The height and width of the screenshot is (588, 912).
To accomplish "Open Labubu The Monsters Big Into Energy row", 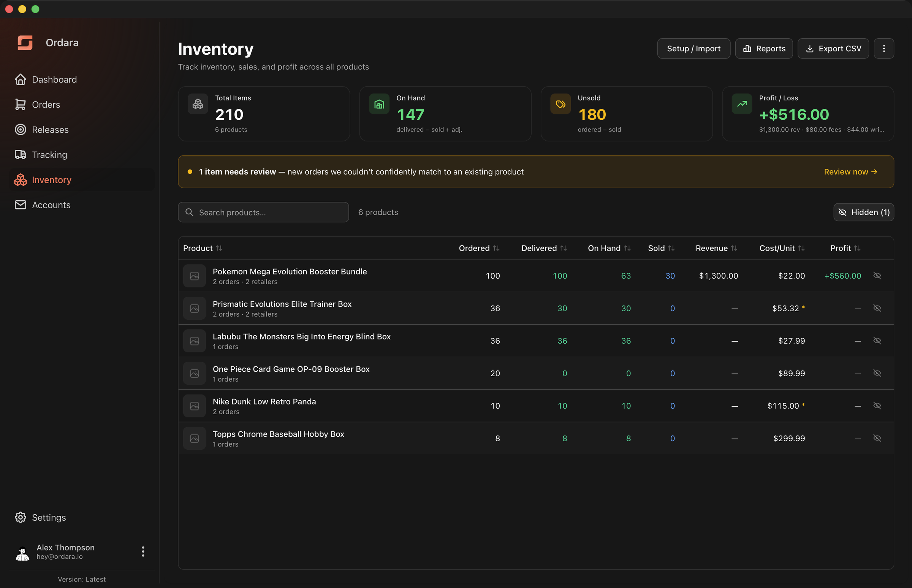I will [536, 341].
